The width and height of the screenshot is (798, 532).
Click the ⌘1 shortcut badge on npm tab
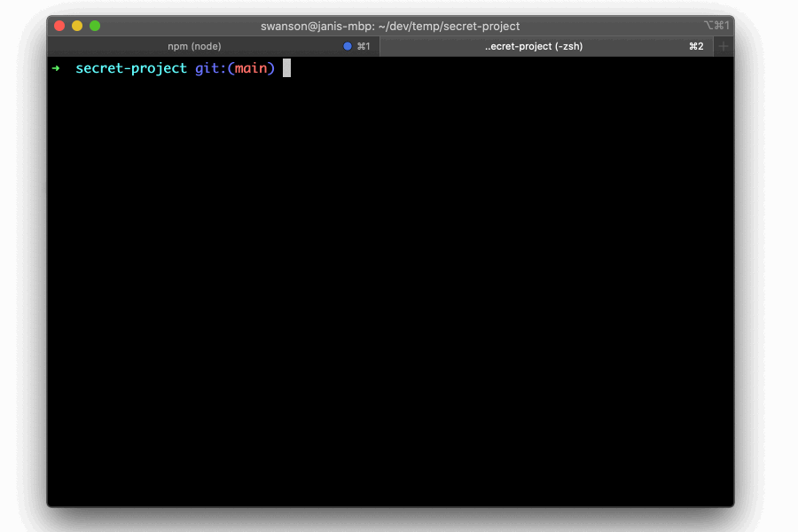click(364, 45)
